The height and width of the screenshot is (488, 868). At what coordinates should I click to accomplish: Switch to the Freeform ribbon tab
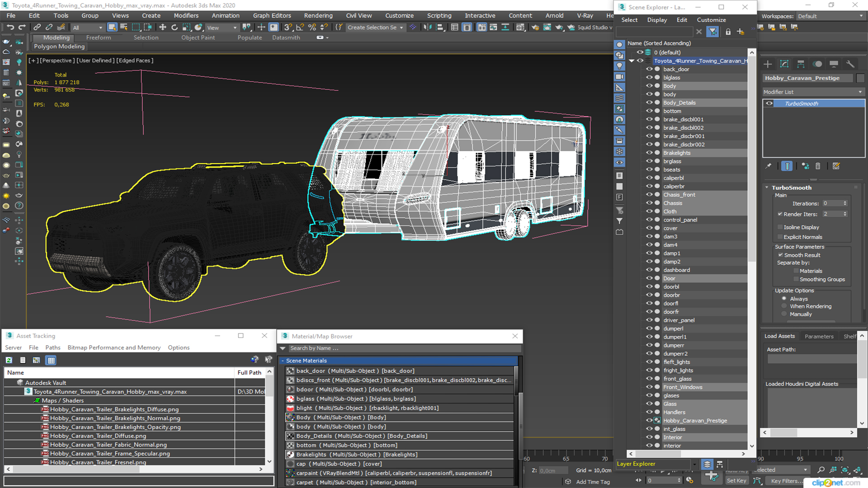pyautogui.click(x=98, y=38)
